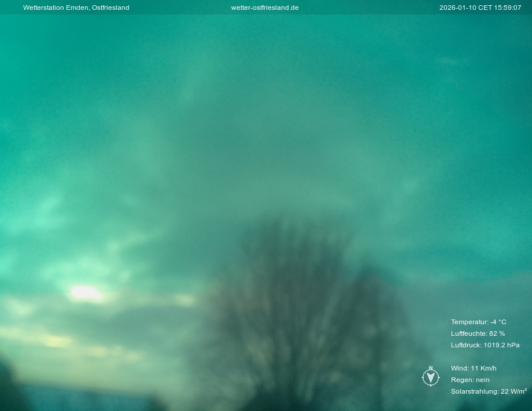Click the N marker atop the compass
This screenshot has height=411, width=532.
tap(431, 368)
